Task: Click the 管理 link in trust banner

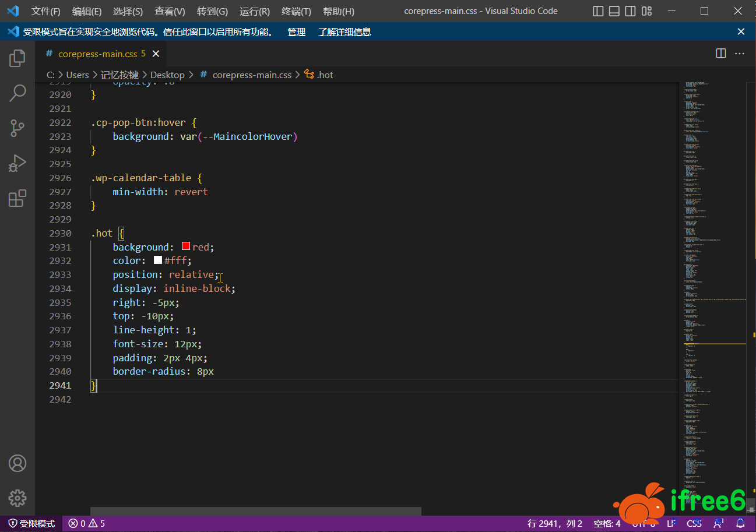Action: [x=296, y=32]
